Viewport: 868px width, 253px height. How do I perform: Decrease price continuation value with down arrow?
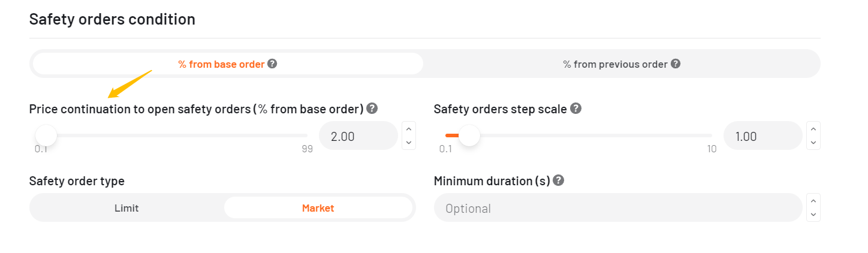(x=409, y=143)
